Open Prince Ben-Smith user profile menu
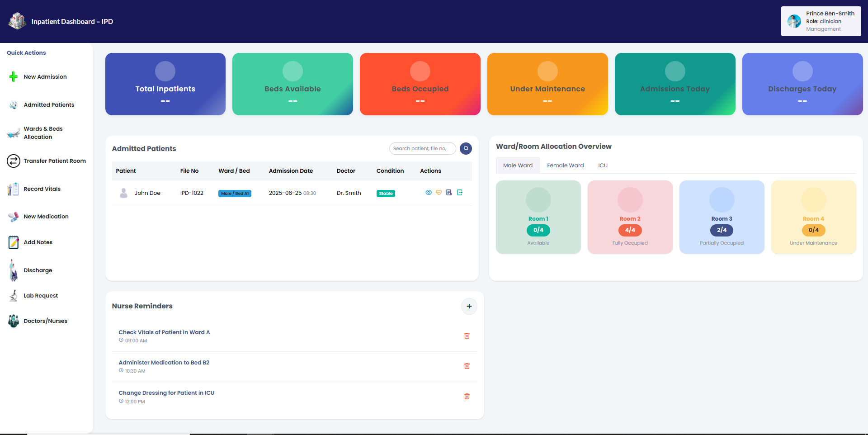Image resolution: width=868 pixels, height=435 pixels. pos(821,21)
